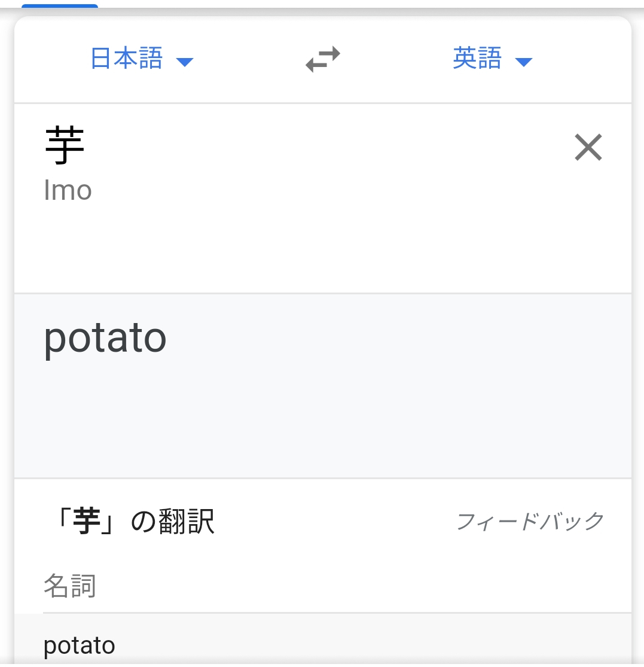The image size is (644, 667).
Task: Click the の翻訳 heading text
Action: click(172, 522)
